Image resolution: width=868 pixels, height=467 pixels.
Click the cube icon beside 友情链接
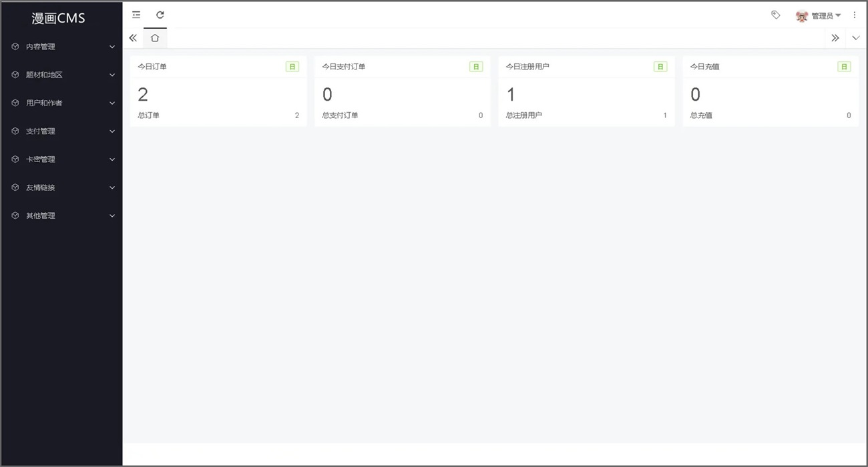click(x=15, y=187)
